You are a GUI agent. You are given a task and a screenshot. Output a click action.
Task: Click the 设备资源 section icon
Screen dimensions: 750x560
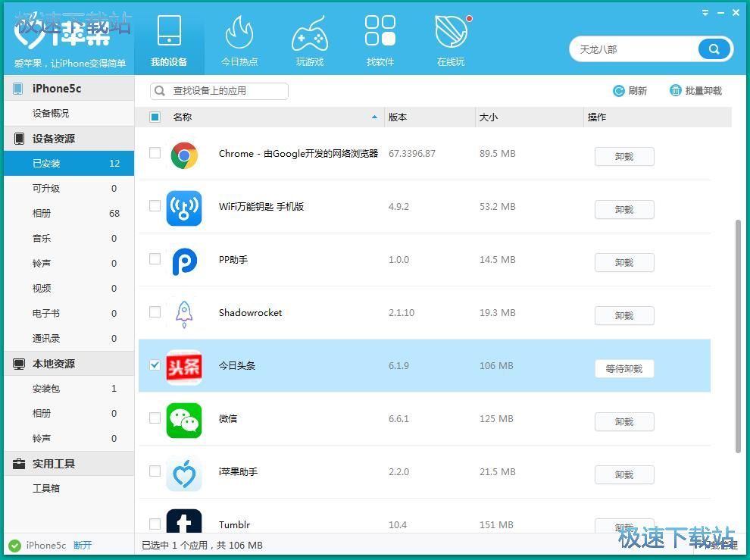19,139
